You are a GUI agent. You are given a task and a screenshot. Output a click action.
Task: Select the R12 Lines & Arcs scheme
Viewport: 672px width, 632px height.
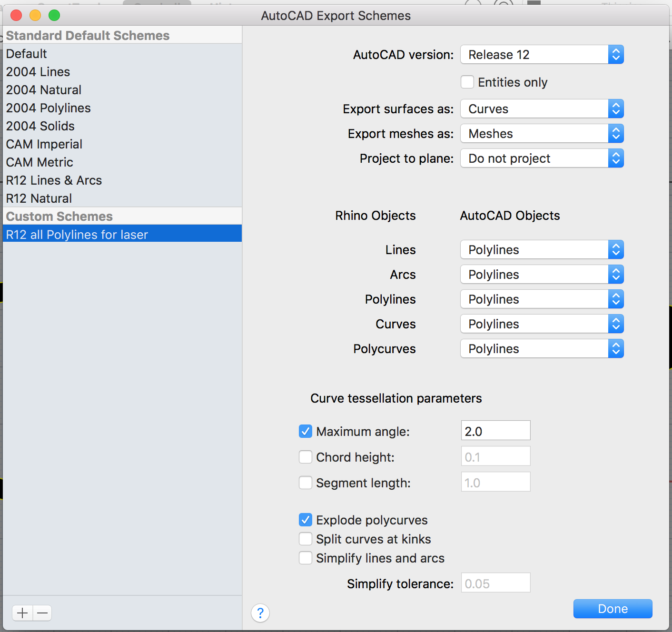coord(122,180)
